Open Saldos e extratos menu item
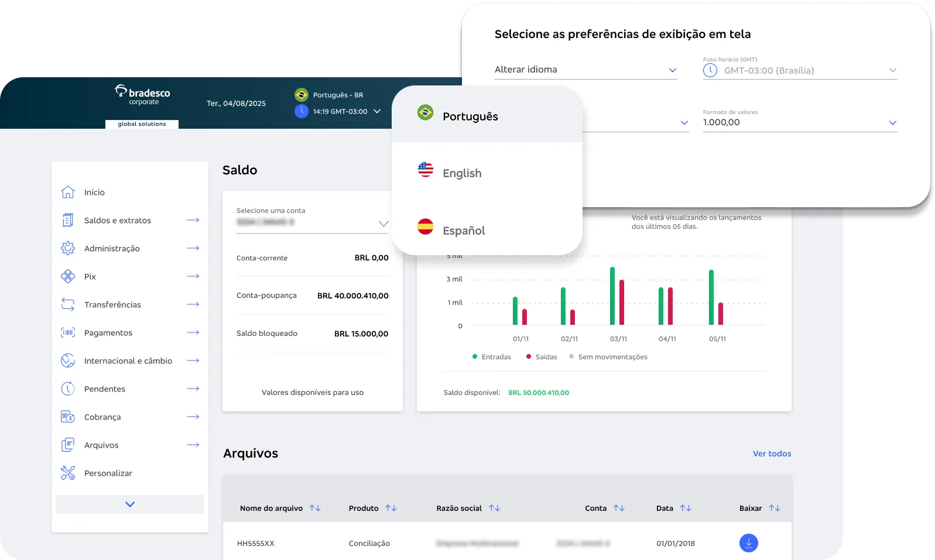The height and width of the screenshot is (560, 935). click(x=118, y=220)
